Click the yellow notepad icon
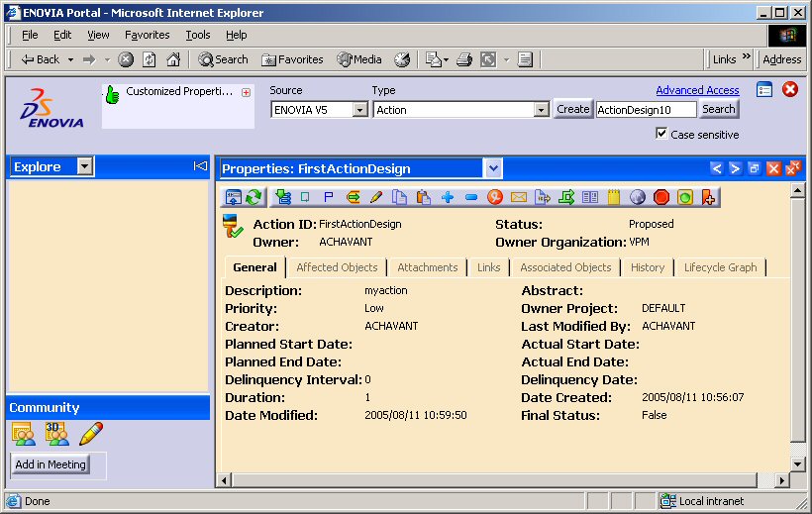This screenshot has height=514, width=812. [x=614, y=197]
